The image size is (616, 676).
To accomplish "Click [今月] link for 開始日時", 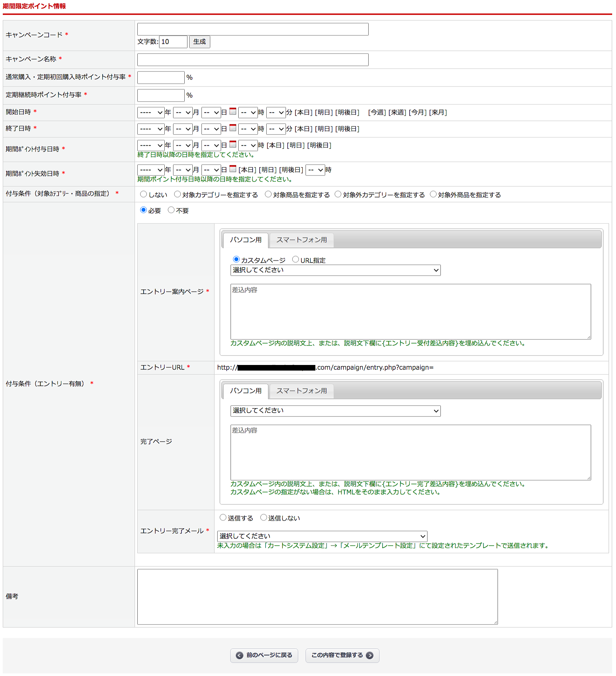I will [418, 112].
